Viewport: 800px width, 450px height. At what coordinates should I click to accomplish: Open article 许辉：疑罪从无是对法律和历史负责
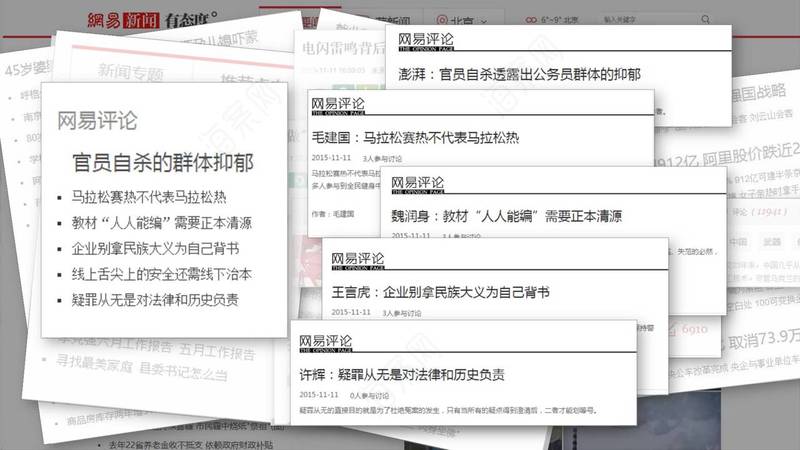tap(402, 374)
